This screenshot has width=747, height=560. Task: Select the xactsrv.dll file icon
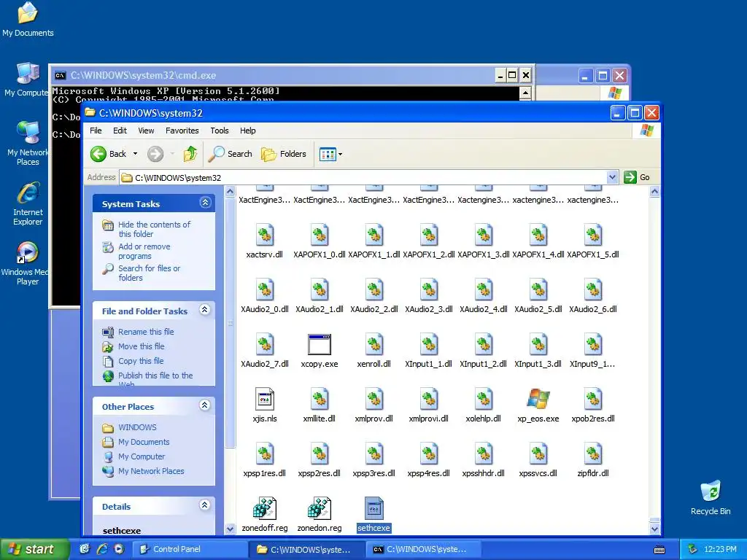[264, 236]
